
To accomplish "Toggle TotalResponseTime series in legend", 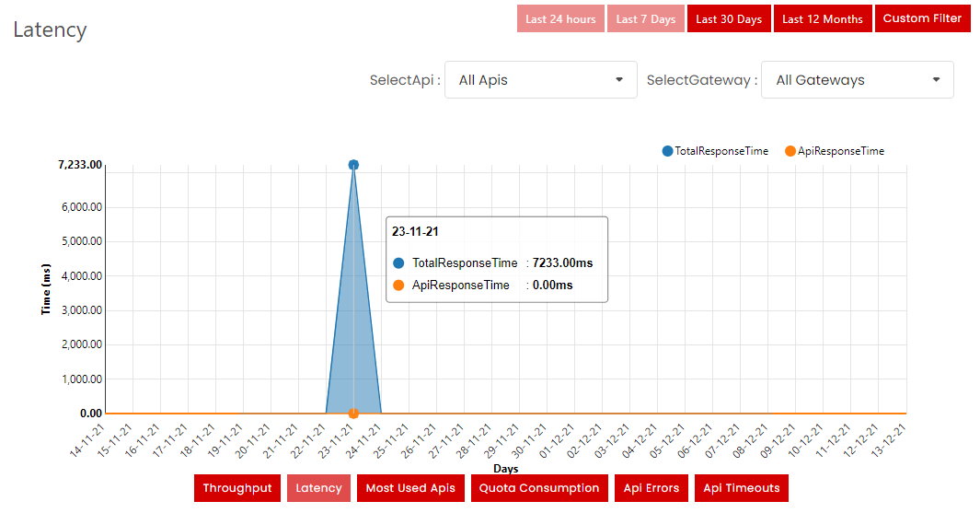I will pyautogui.click(x=721, y=151).
